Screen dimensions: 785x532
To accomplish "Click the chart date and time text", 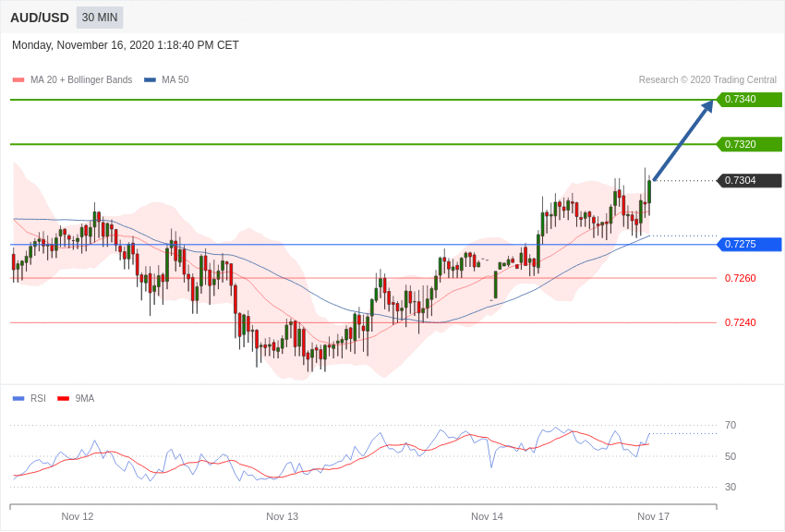I will click(x=126, y=45).
